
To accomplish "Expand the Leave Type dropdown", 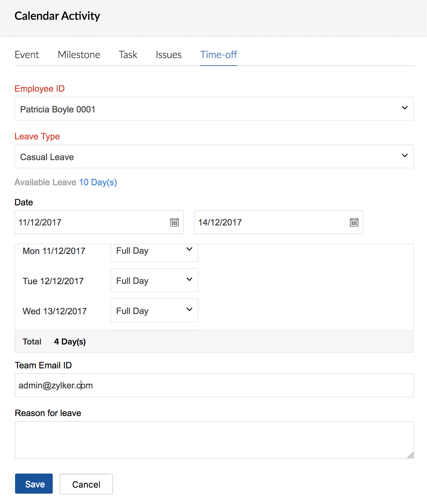I will (214, 156).
